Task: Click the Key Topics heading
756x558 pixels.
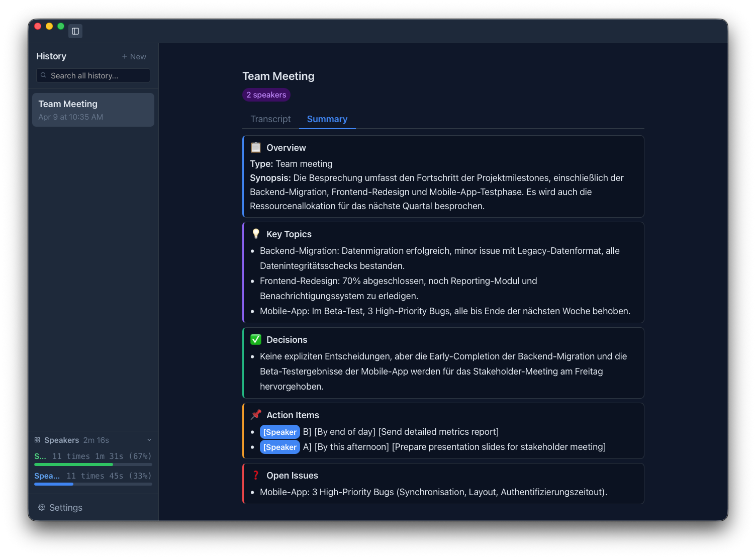Action: tap(289, 234)
